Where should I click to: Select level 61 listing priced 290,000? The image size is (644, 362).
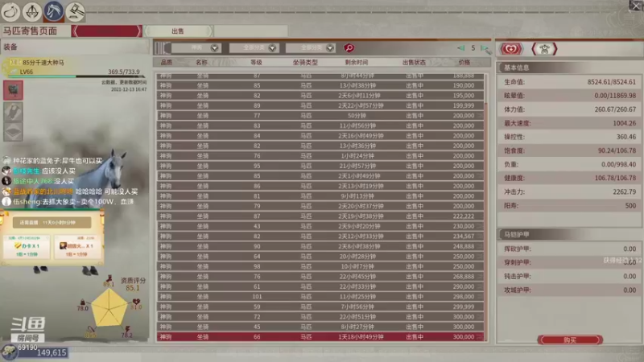point(320,286)
